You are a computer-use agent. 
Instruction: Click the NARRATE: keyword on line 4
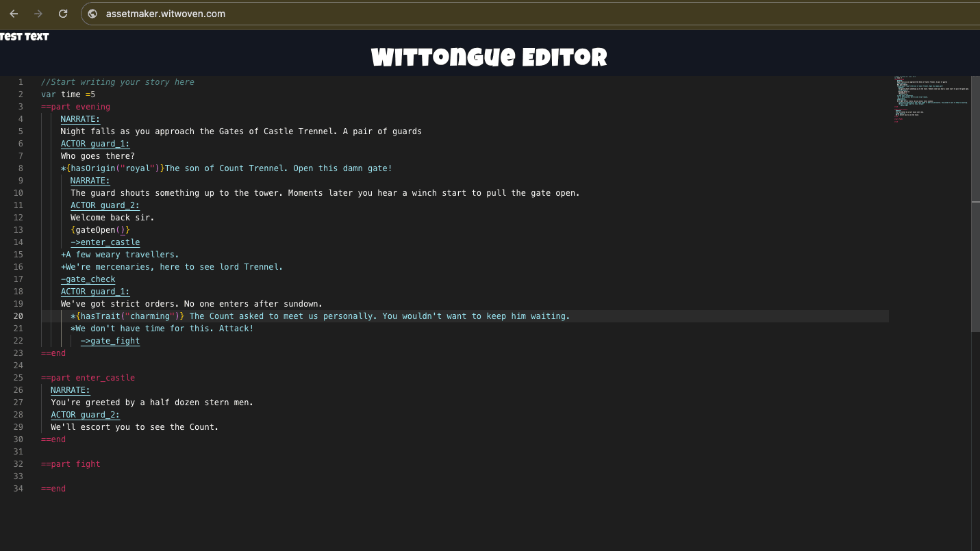pos(79,118)
